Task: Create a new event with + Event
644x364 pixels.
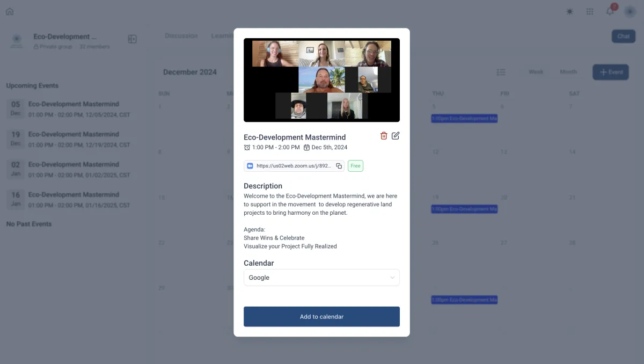Action: tap(611, 72)
